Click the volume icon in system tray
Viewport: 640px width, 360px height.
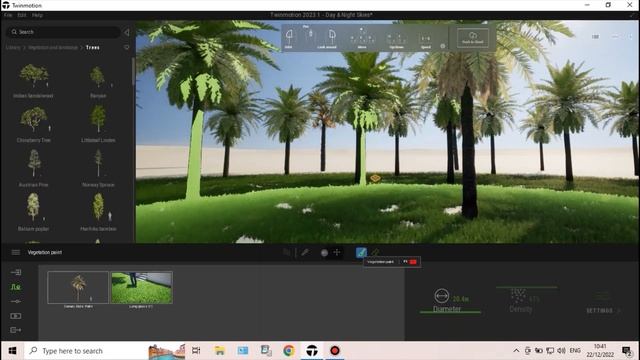pos(561,351)
